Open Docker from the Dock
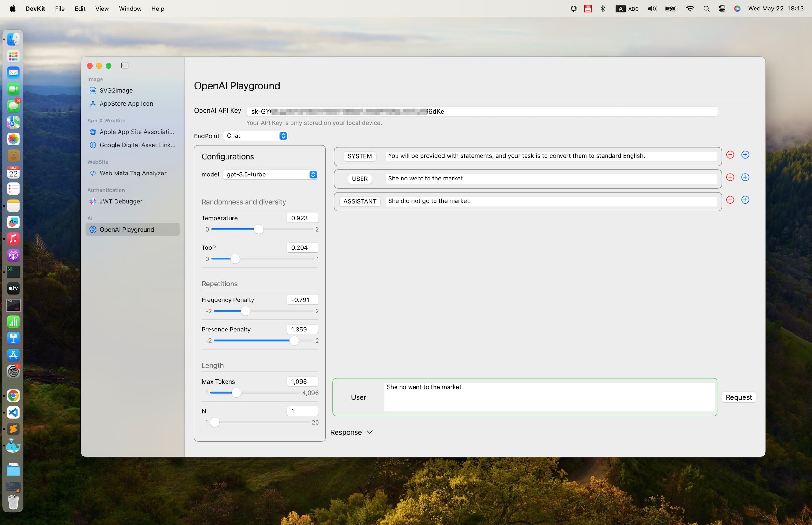812x525 pixels. (x=13, y=446)
